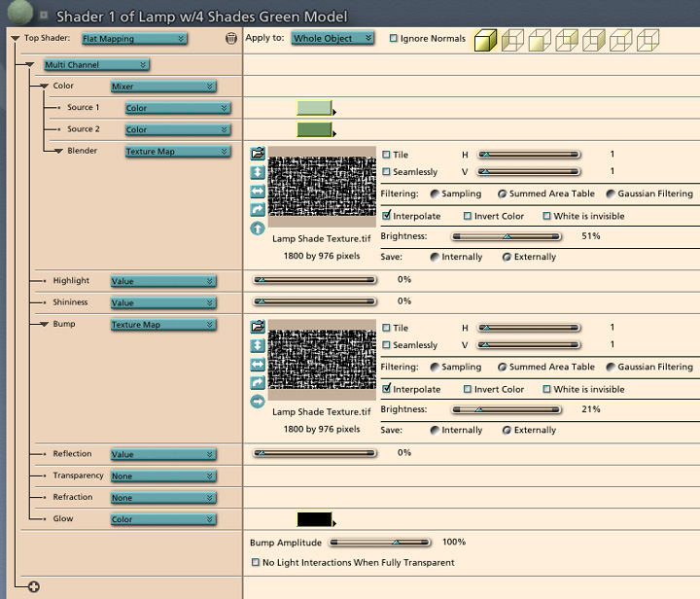Click the trash icon beside Top Shader

click(230, 39)
